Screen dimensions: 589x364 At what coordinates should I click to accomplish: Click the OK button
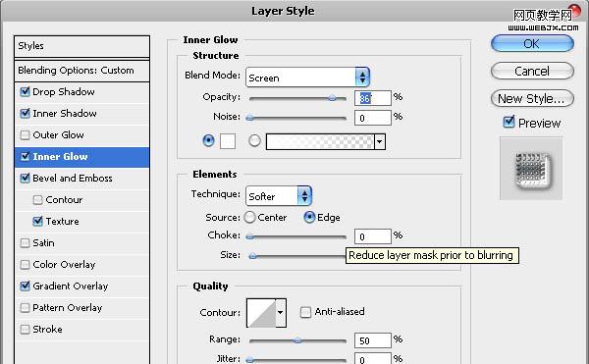[x=532, y=43]
